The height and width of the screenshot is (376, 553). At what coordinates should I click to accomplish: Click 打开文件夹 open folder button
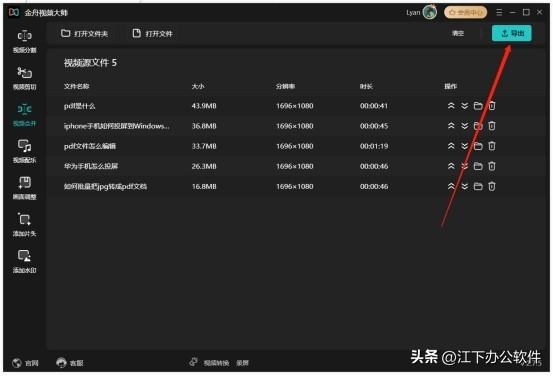(x=84, y=34)
